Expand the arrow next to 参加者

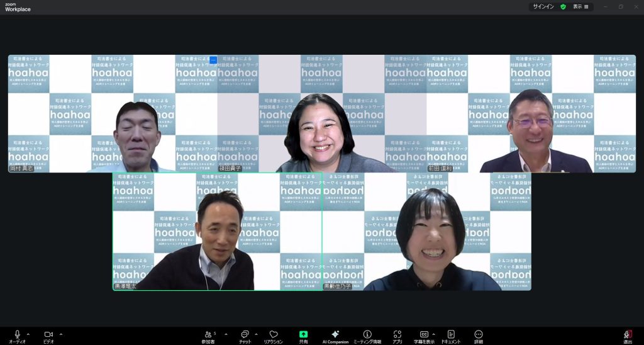[226, 334]
